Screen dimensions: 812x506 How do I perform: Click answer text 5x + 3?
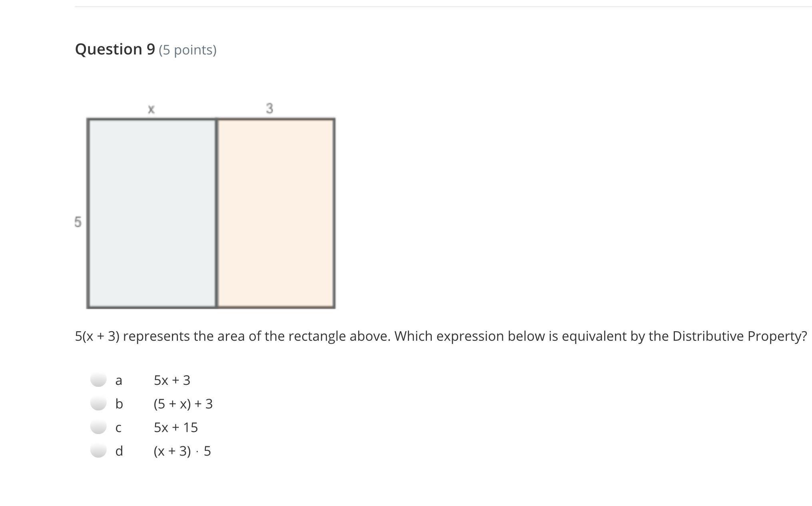[x=172, y=380]
